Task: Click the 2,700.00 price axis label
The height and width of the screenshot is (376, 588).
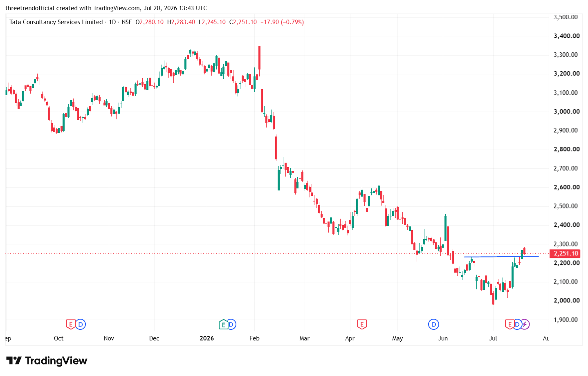Action: click(x=566, y=168)
